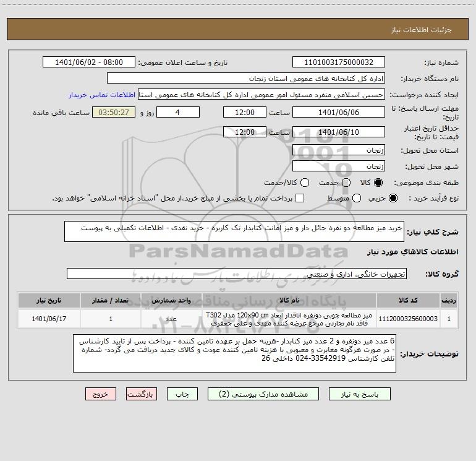Click the بازگشت back button
This screenshot has height=461, width=476.
point(142,394)
